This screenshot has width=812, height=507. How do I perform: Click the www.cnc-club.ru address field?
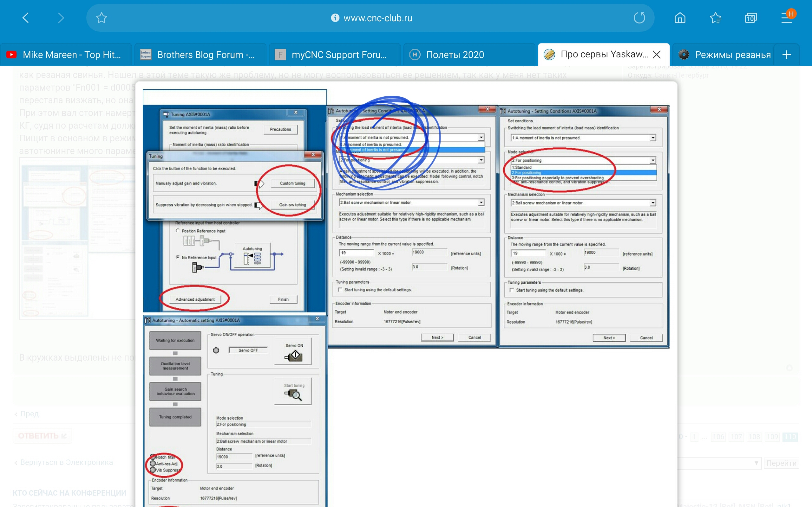click(x=377, y=18)
